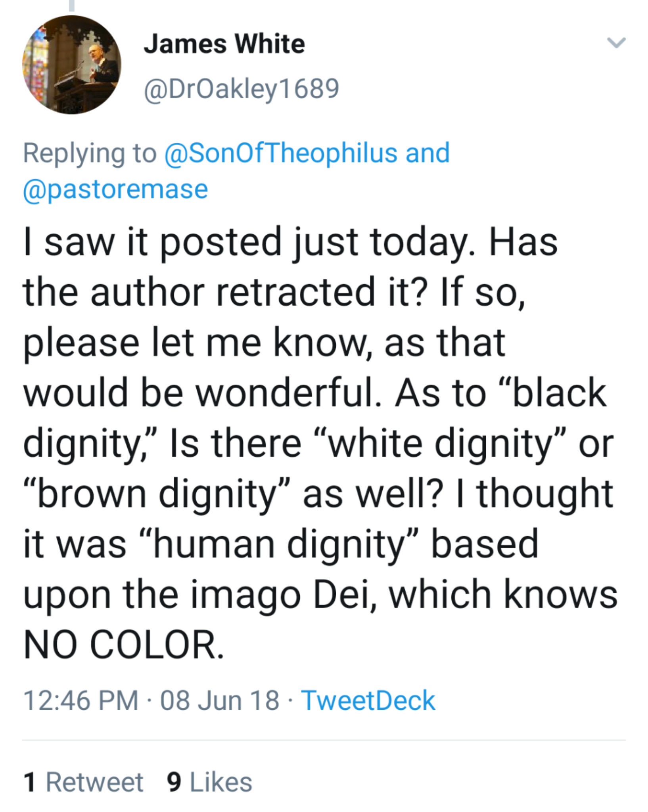This screenshot has height=812, width=648.
Task: Click the thread connector line above avatar
Action: click(72, 6)
